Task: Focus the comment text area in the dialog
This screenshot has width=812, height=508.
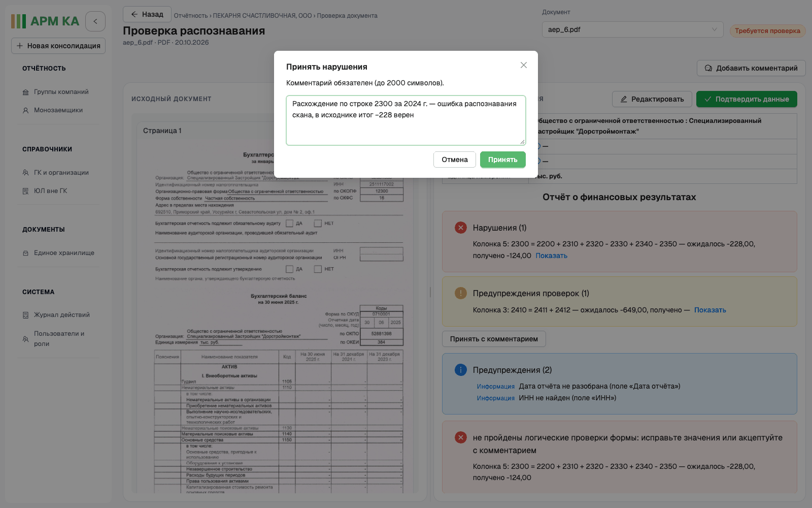Action: coord(406,120)
